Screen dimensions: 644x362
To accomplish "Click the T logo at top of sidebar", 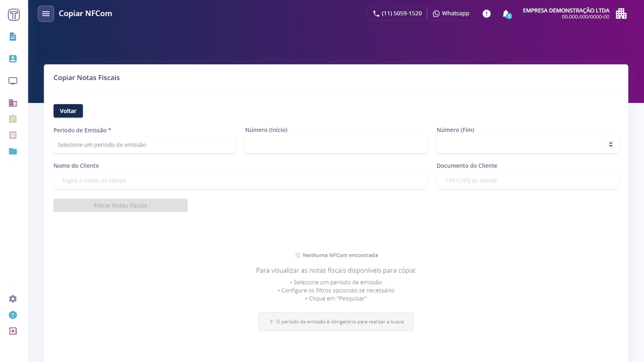I will point(14,14).
